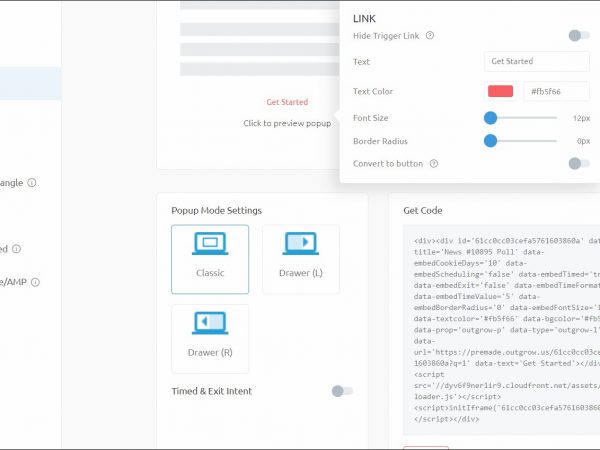600x450 pixels.
Task: Click the Border Radius slider handle
Action: click(x=490, y=141)
